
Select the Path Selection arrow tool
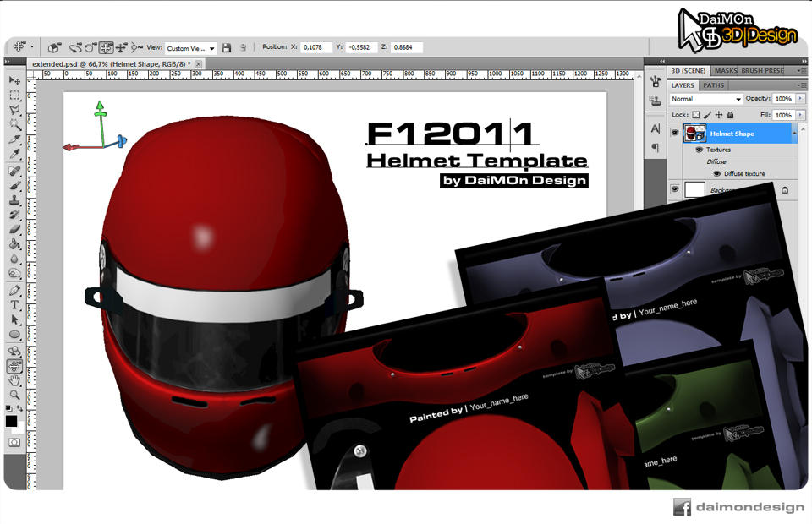[x=14, y=319]
